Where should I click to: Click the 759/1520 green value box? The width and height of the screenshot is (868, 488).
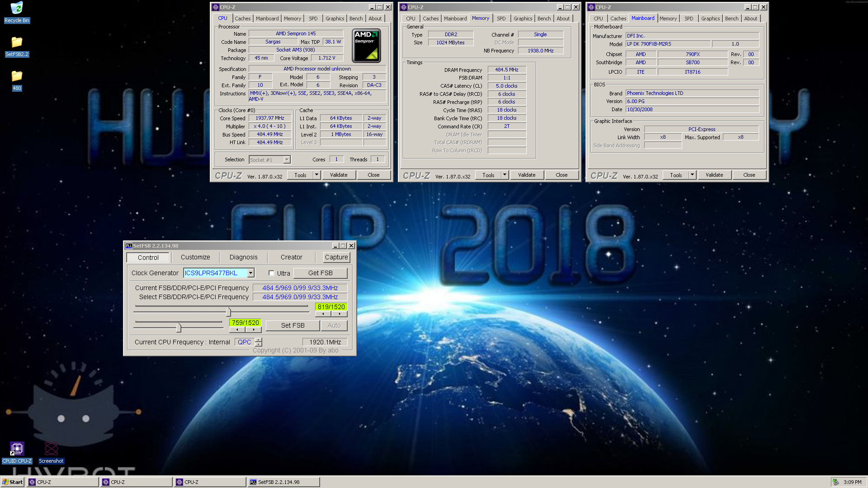click(245, 323)
